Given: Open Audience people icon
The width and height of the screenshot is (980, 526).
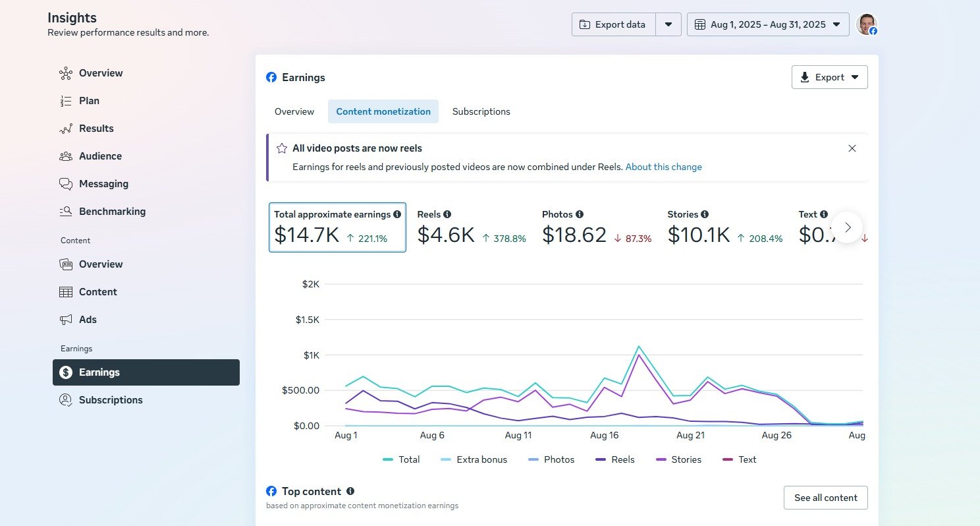Looking at the screenshot, I should click(x=65, y=156).
